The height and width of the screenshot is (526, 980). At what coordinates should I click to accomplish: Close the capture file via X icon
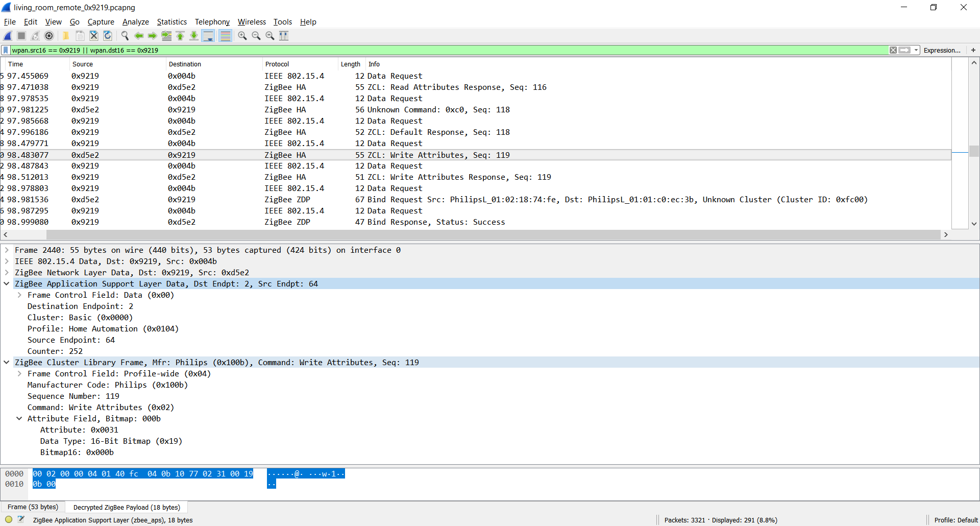[x=93, y=36]
